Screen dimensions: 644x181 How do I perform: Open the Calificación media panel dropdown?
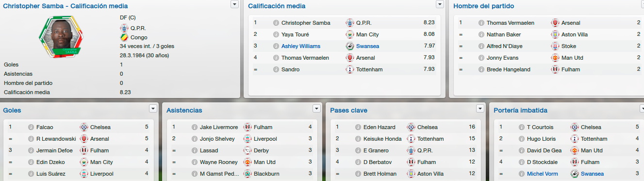click(x=440, y=4)
